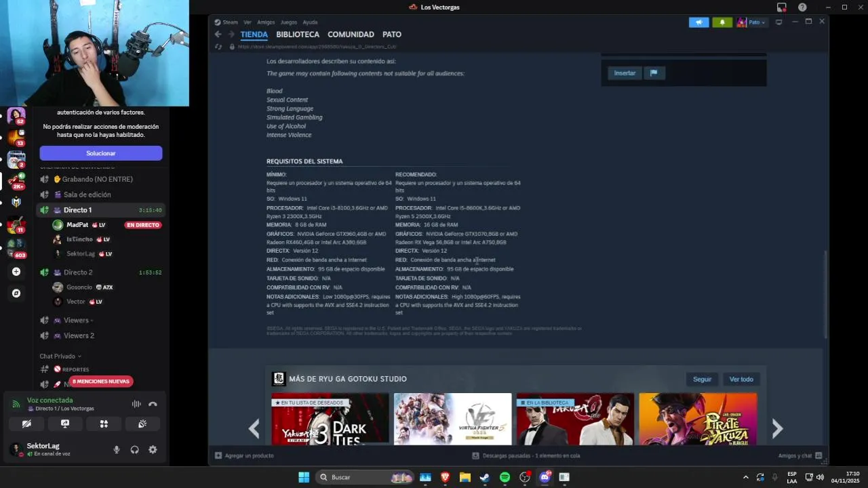The image size is (868, 488).
Task: Click Solucionar button in Discord
Action: click(100, 153)
